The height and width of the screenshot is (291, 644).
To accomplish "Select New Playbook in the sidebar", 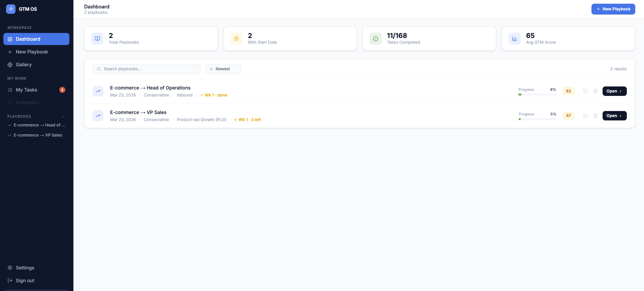I will click(x=36, y=52).
